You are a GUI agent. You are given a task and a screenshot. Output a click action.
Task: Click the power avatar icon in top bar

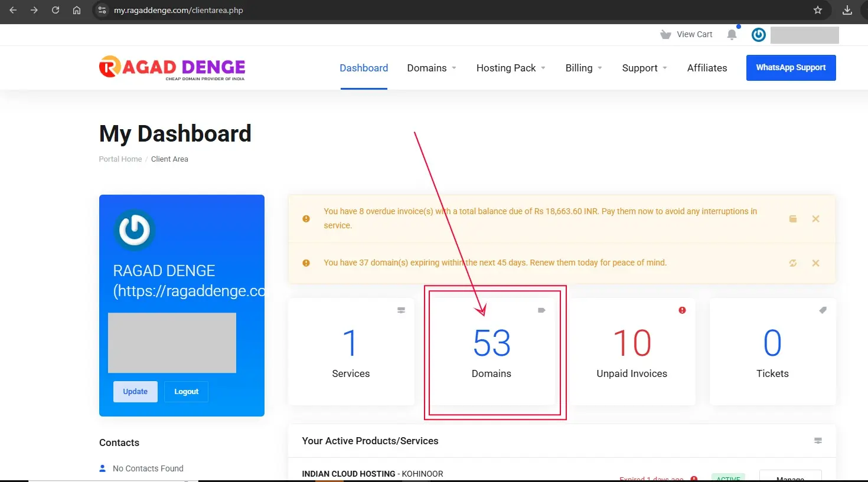pyautogui.click(x=759, y=35)
